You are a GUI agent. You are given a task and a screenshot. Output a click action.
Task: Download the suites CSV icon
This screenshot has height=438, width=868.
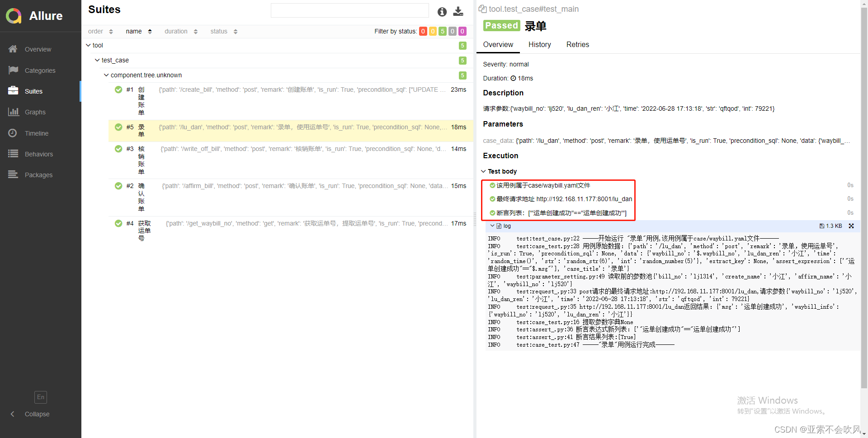click(x=458, y=12)
